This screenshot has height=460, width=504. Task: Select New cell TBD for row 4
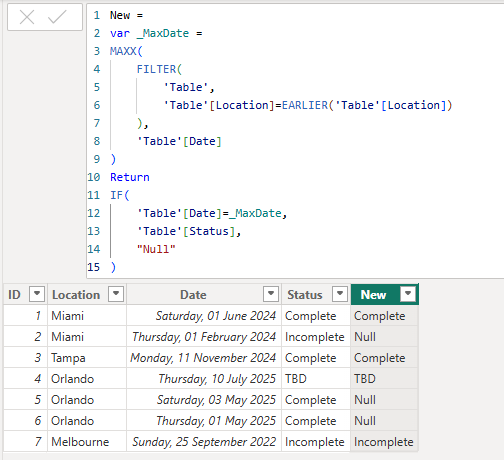(x=384, y=379)
